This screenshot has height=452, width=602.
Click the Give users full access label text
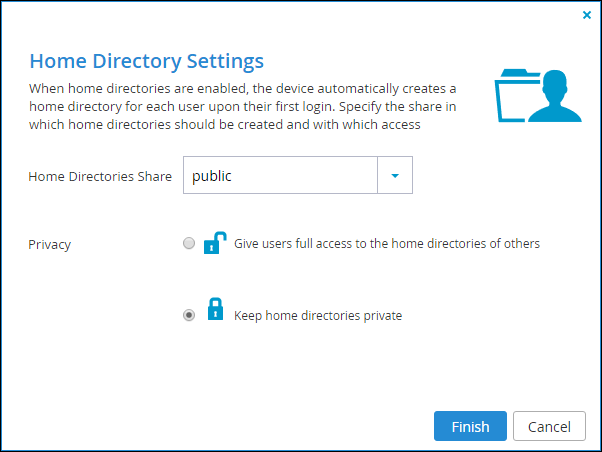coord(387,243)
